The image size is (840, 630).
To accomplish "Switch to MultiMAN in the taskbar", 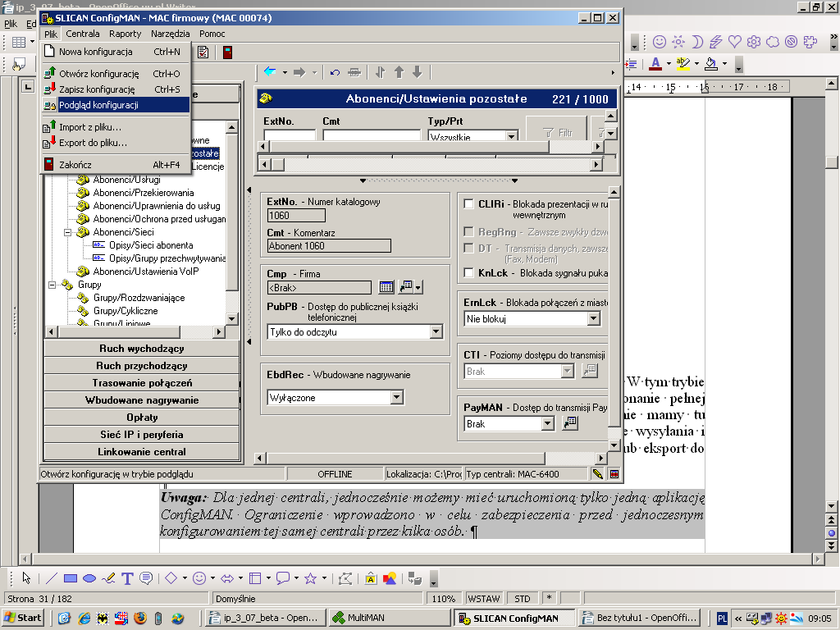I will 390,618.
